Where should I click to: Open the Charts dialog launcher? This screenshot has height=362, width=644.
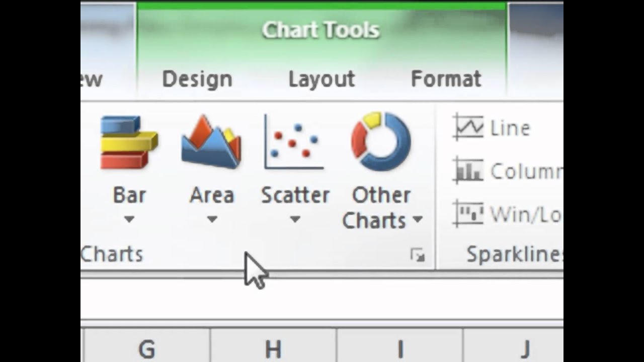(417, 256)
